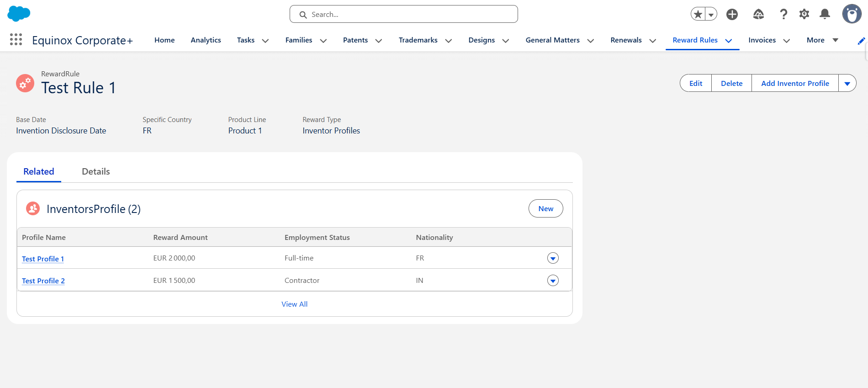
Task: Open the Trailhead guidance icon
Action: tap(758, 14)
